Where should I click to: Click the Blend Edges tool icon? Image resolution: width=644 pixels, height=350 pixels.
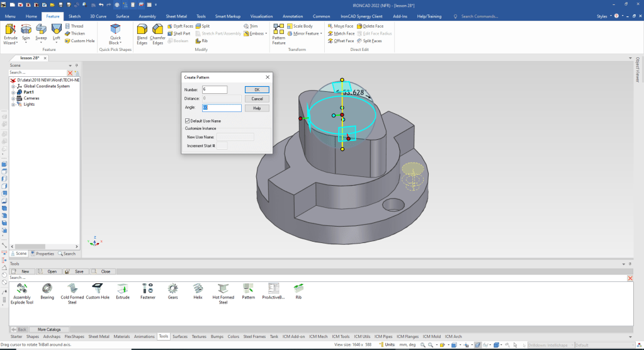(142, 30)
